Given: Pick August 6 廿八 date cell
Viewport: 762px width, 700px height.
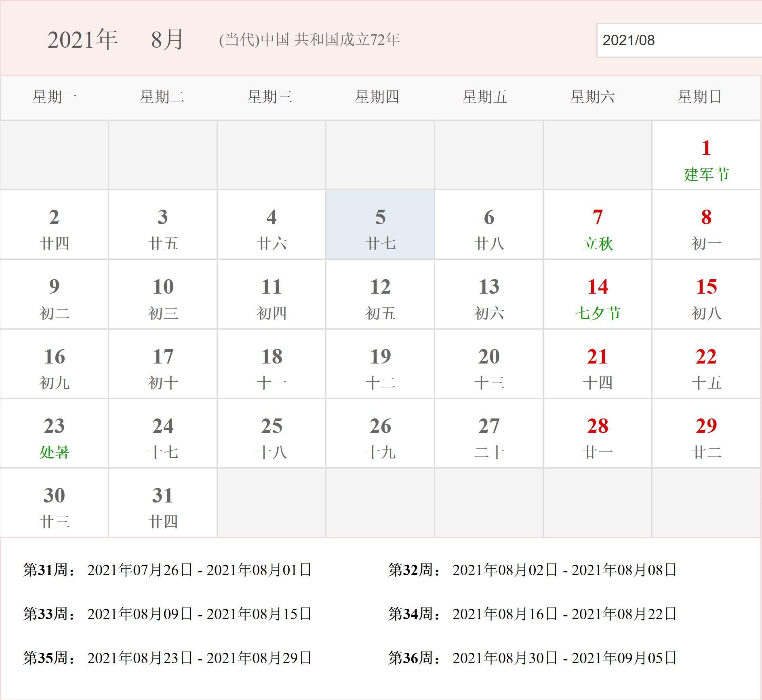Looking at the screenshot, I should coord(489,225).
